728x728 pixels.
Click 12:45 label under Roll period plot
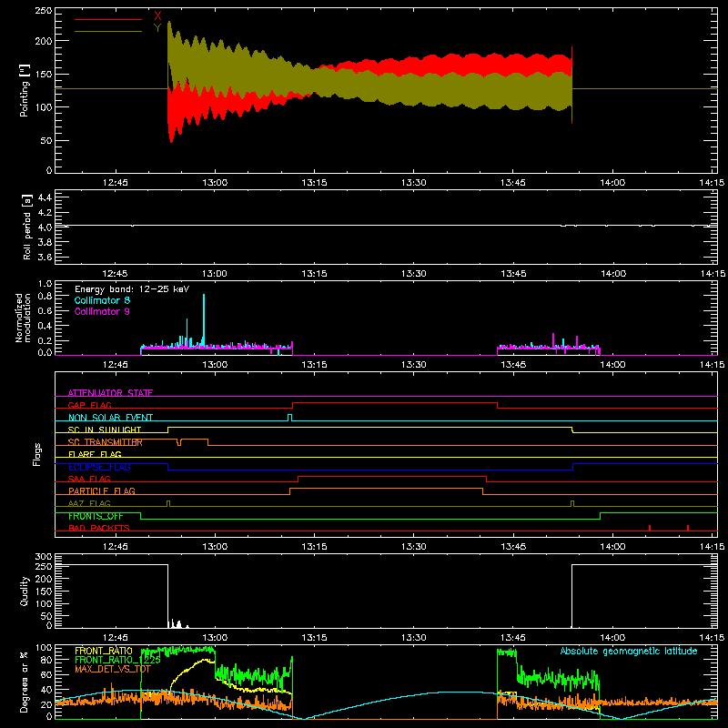point(116,274)
